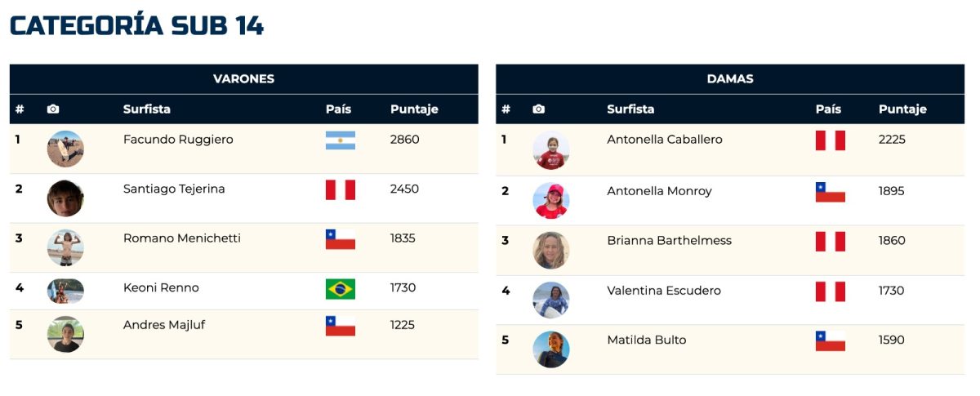Screen dimensions: 980x396
Task: Click Argentina flag beside Facundo Ruggiero
Action: (x=341, y=140)
